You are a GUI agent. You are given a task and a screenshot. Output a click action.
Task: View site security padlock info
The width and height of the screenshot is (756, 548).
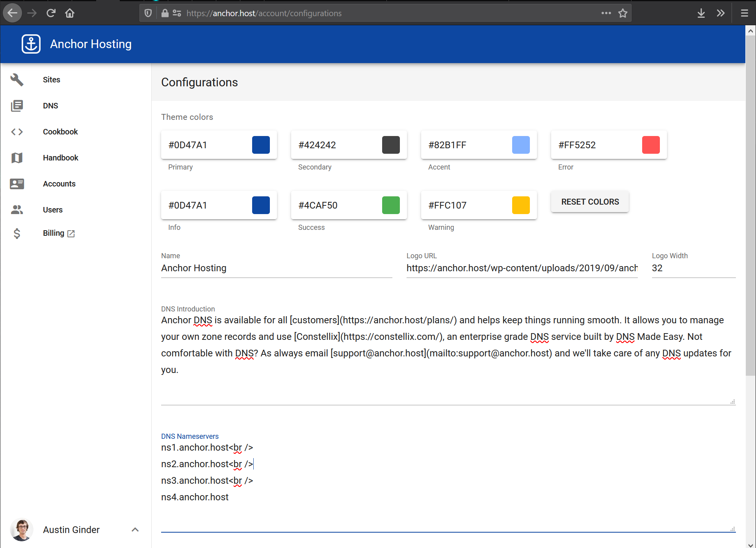tap(165, 13)
